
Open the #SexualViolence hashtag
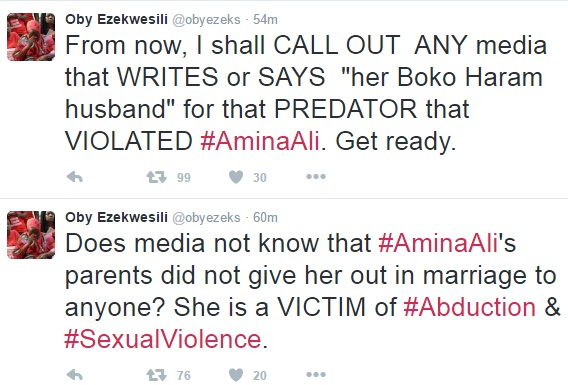[163, 339]
